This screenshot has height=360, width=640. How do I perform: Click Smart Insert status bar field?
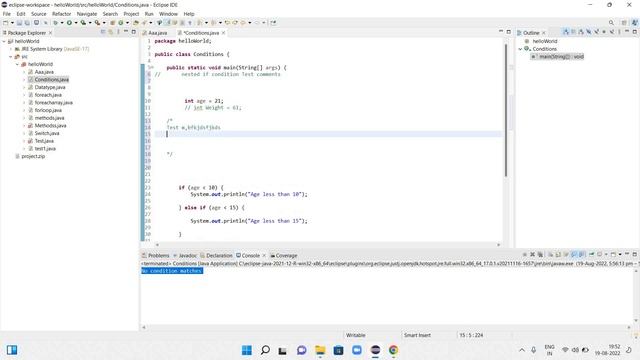pos(417,335)
